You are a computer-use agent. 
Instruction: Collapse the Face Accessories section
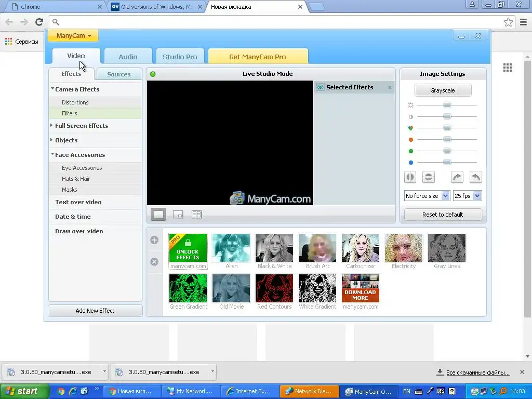tap(52, 154)
